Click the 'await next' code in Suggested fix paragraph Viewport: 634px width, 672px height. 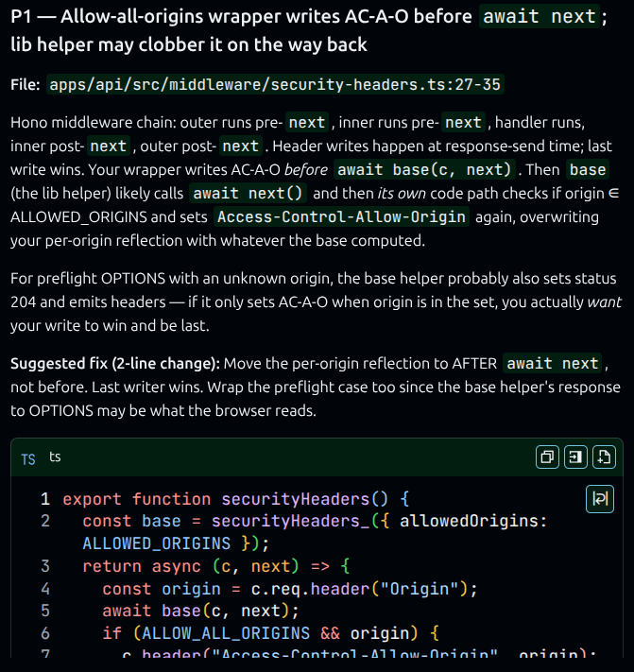[x=552, y=364]
